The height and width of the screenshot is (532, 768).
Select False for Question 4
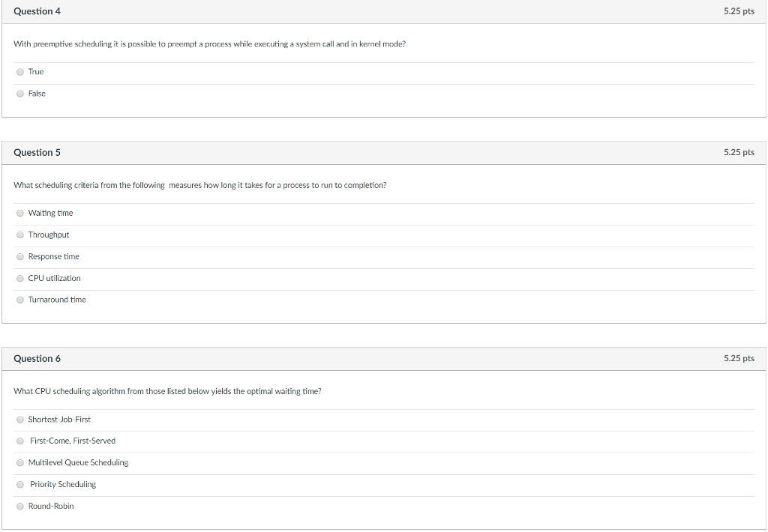(20, 94)
